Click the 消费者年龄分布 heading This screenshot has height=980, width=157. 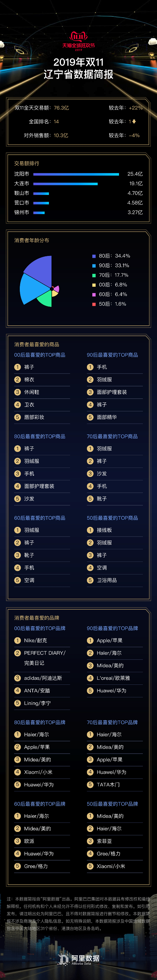(32, 241)
